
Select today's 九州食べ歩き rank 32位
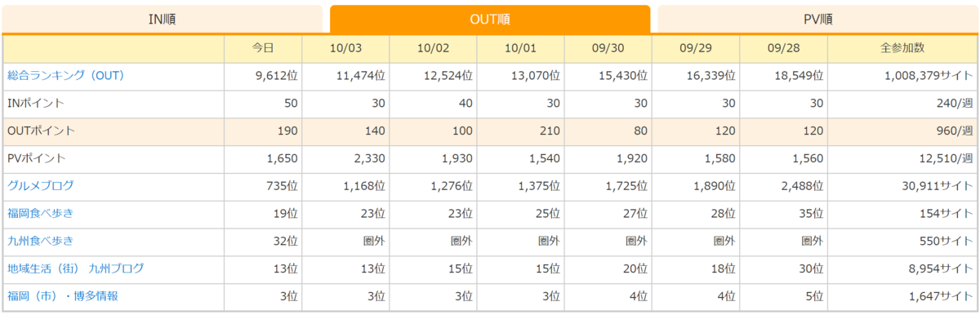263,242
